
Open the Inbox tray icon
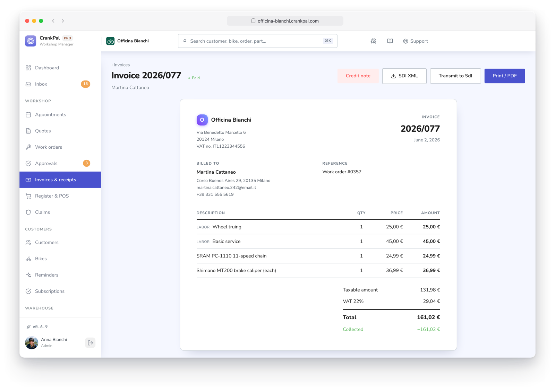click(x=28, y=84)
